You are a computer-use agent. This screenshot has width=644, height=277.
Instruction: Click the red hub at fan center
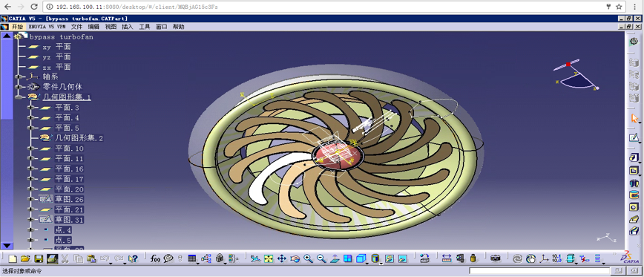(x=338, y=156)
